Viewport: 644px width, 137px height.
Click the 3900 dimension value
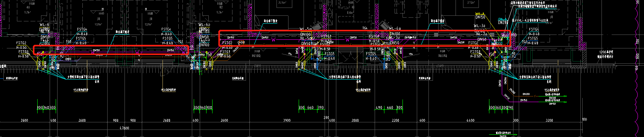(287, 120)
